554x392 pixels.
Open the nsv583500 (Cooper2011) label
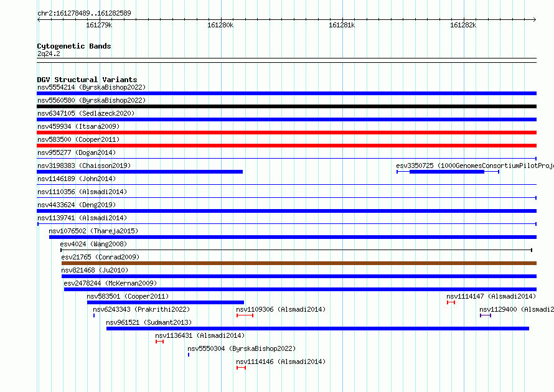point(78,139)
